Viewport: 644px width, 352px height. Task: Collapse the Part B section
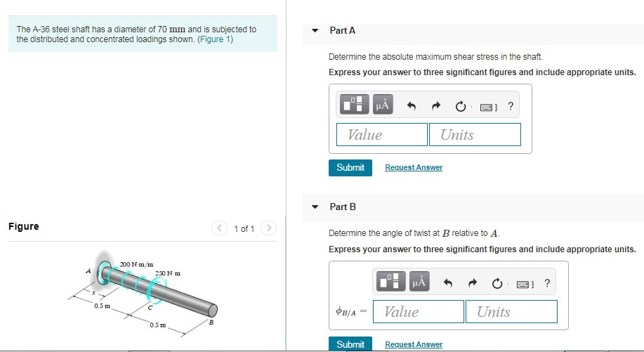pos(315,207)
